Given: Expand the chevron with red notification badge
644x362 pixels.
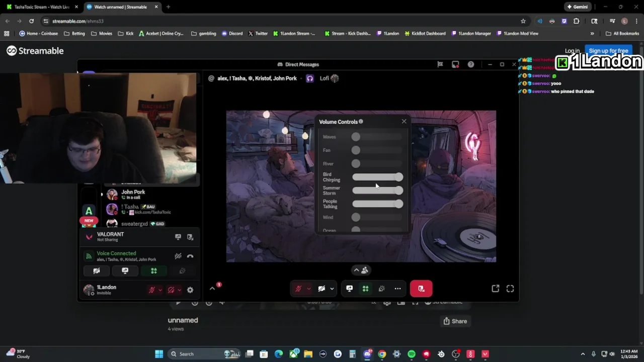Looking at the screenshot, I should [x=213, y=288].
